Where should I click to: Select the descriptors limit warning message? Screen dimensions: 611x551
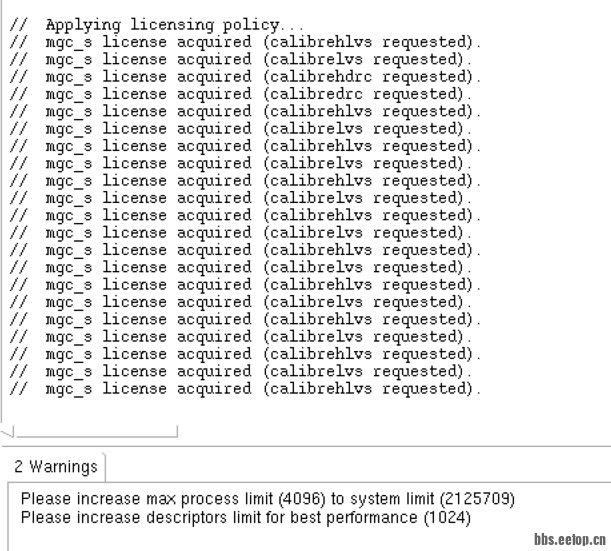coord(246,518)
